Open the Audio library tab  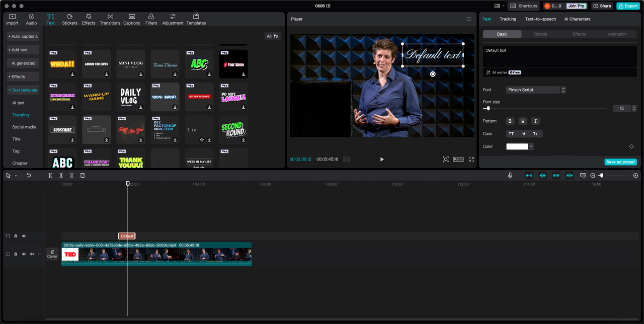(x=31, y=20)
